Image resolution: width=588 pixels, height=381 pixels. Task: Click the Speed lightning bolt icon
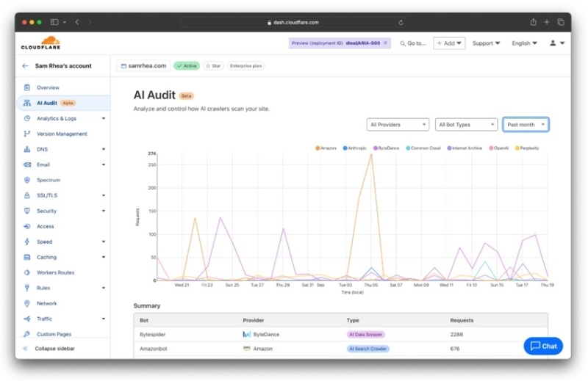tap(27, 242)
